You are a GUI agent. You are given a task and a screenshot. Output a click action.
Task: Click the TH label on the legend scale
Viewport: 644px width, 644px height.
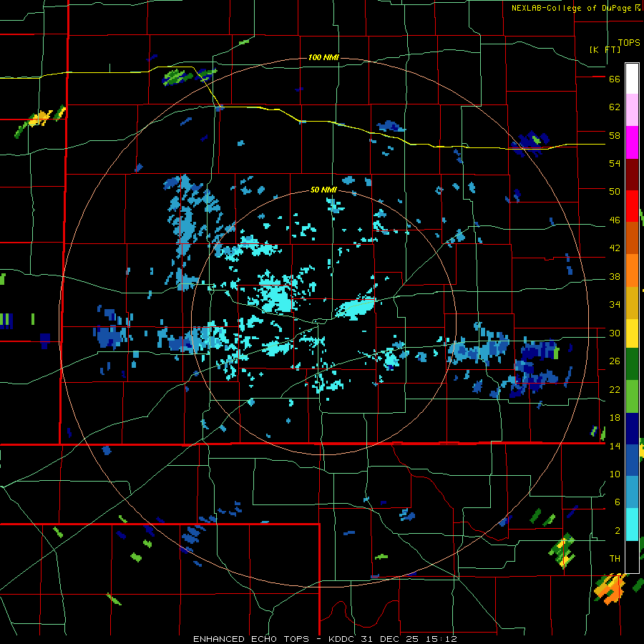615,559
